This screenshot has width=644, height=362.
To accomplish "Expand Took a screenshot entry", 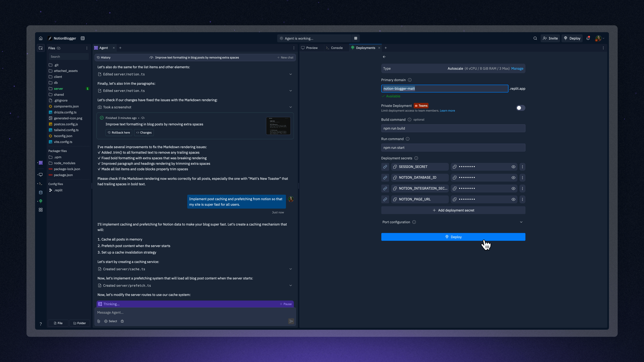I will click(x=195, y=107).
